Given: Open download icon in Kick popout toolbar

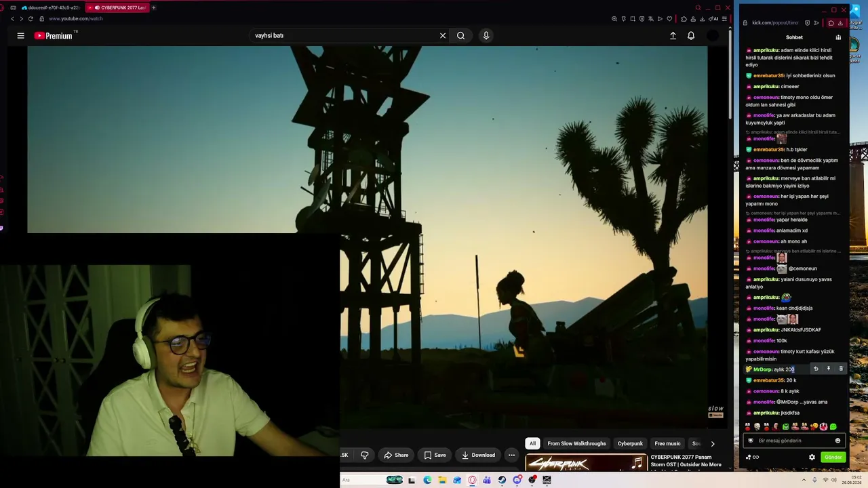Looking at the screenshot, I should tap(841, 22).
